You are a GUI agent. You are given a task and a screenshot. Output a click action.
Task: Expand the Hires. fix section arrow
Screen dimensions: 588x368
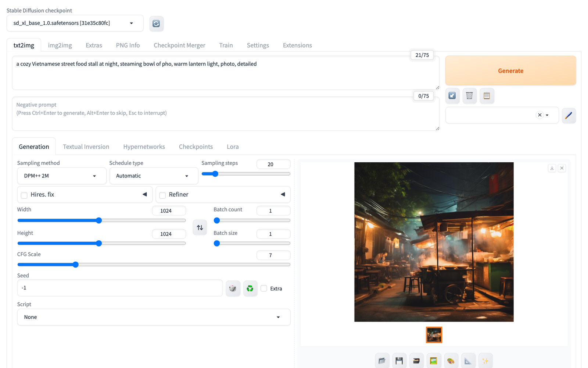coord(145,194)
